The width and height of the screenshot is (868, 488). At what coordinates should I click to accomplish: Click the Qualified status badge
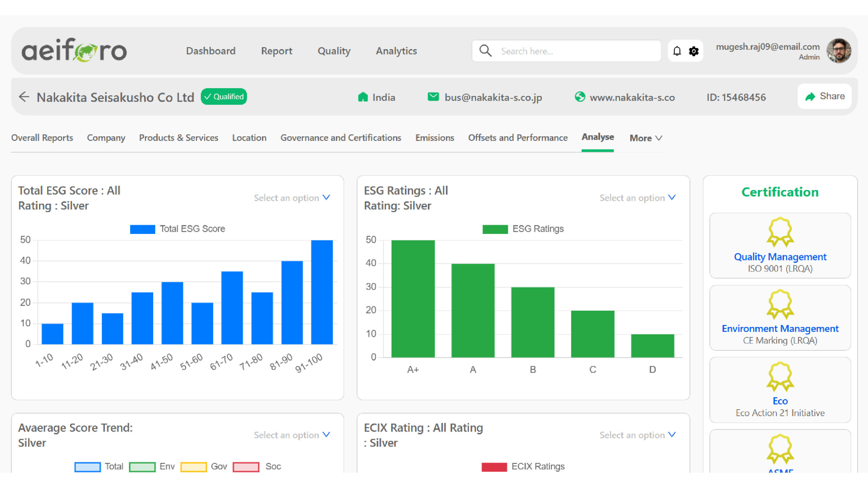point(224,97)
